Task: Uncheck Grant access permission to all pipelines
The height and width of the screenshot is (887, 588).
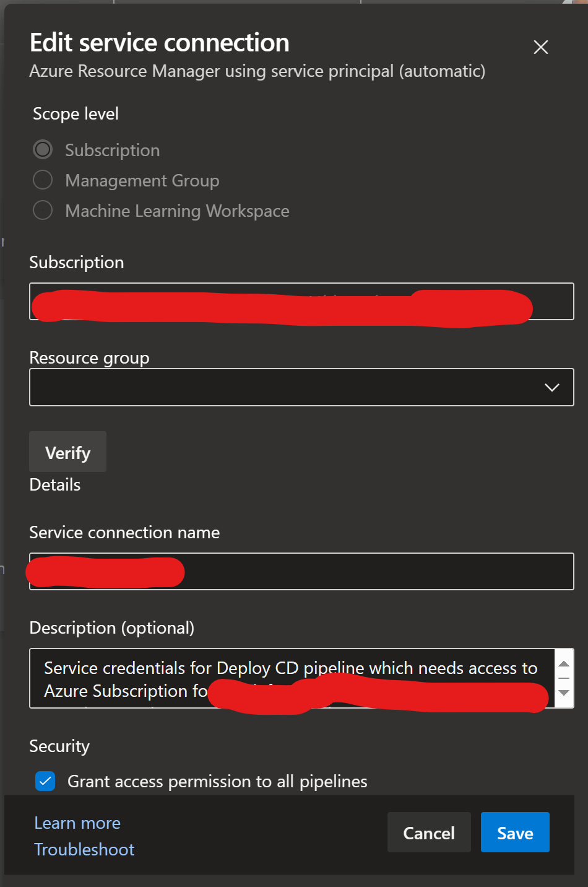Action: coord(45,781)
